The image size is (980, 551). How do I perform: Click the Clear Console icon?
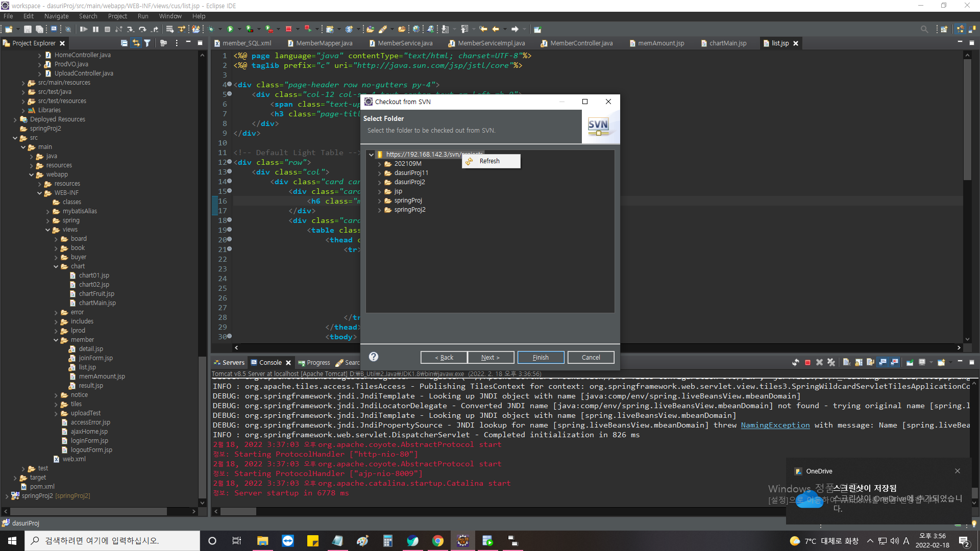(846, 362)
